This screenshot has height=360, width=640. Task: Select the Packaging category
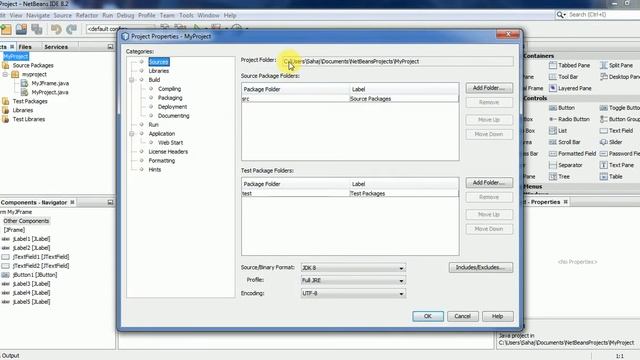click(170, 98)
